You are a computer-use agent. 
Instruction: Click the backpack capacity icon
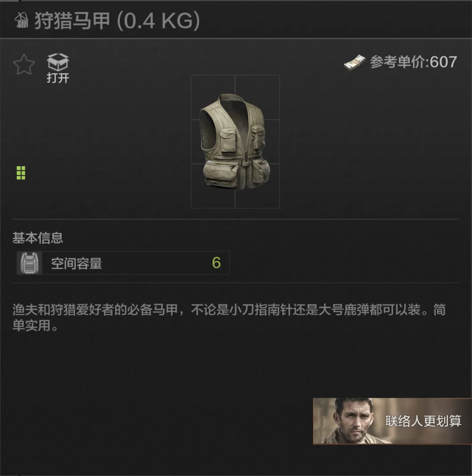pos(29,263)
